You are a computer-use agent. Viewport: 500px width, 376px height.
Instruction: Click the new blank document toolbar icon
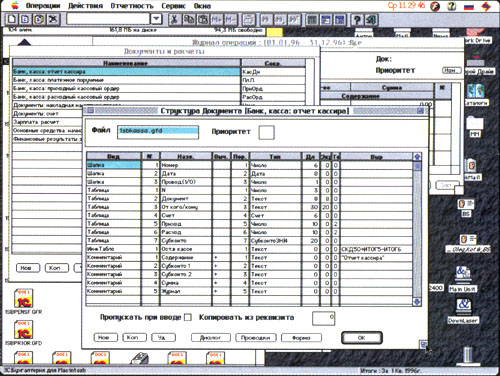(x=12, y=19)
